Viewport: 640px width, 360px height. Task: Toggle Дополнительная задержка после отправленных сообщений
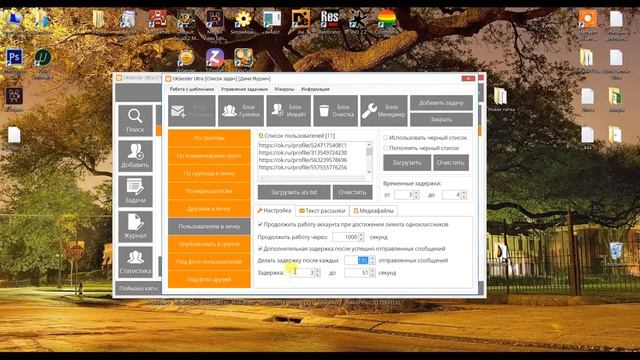click(x=260, y=249)
